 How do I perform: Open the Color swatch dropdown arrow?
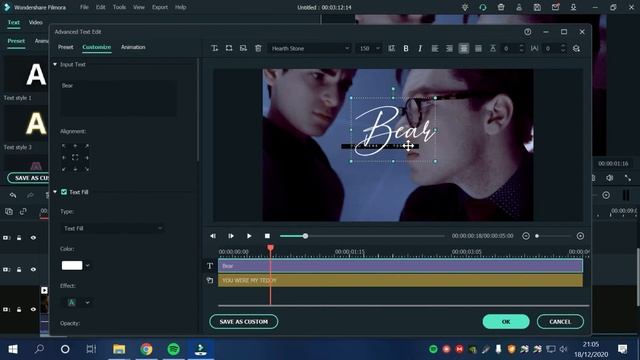(87, 266)
